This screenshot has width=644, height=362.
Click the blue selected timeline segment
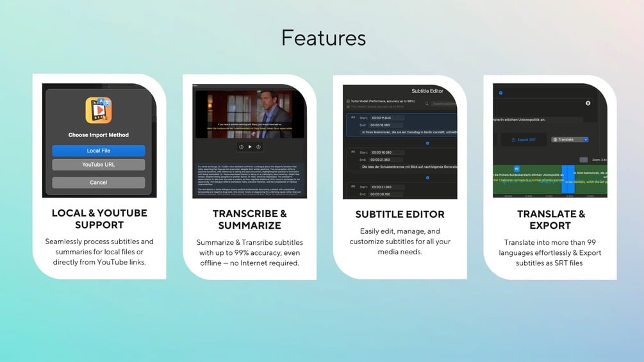568,179
